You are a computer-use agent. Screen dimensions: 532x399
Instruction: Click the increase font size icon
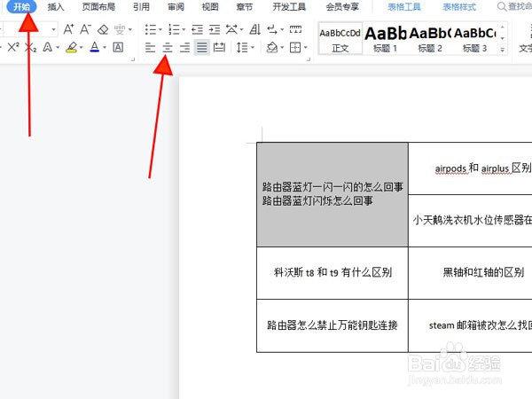(x=68, y=29)
